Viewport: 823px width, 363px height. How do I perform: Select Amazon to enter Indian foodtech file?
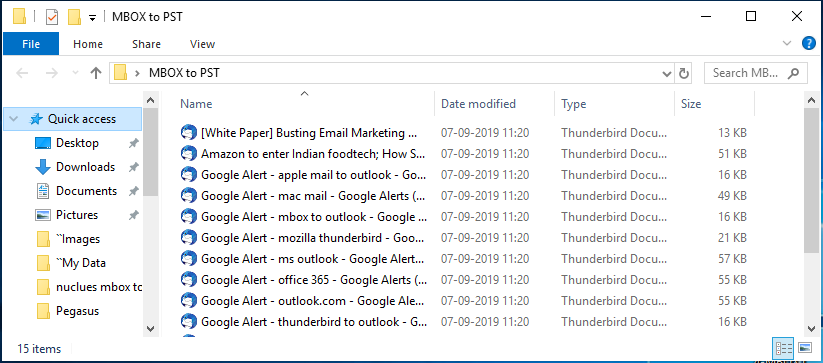(313, 154)
